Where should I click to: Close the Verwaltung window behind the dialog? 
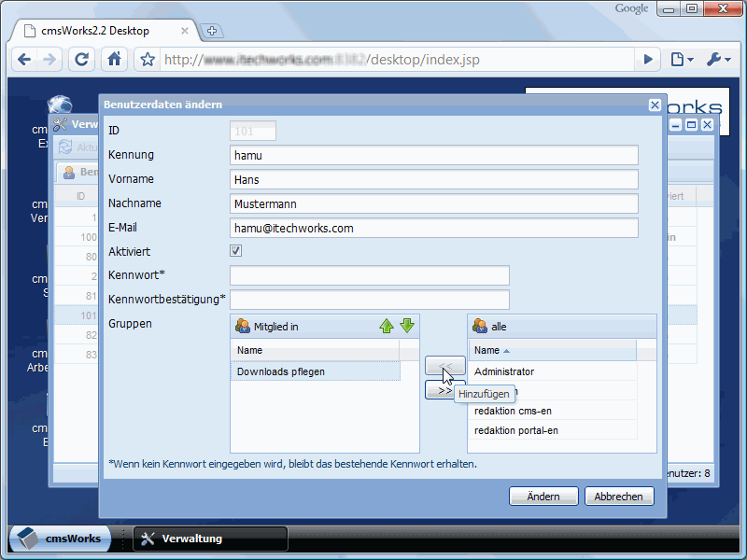tap(708, 125)
